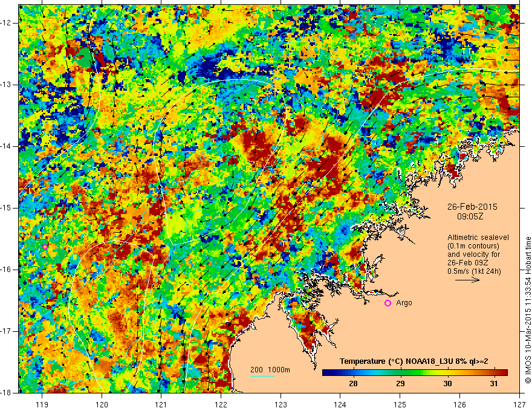
Task: Click the magenta Argo legend circle
Action: tap(388, 303)
